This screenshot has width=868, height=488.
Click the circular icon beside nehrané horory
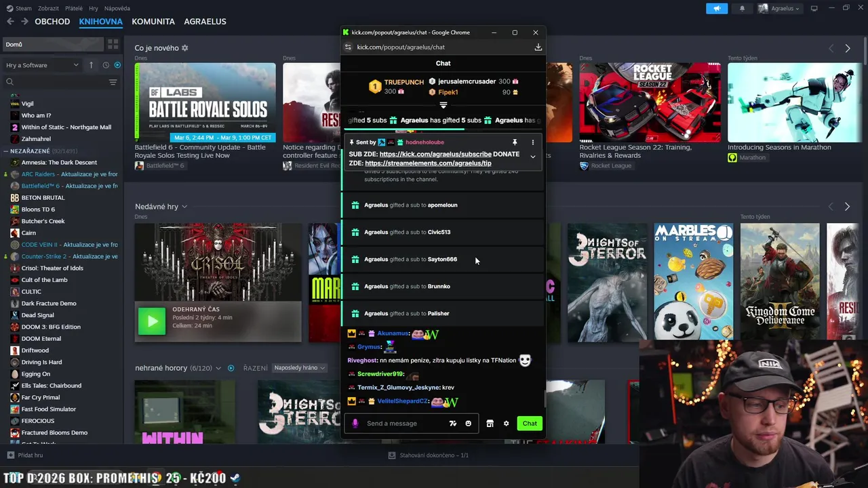point(231,368)
